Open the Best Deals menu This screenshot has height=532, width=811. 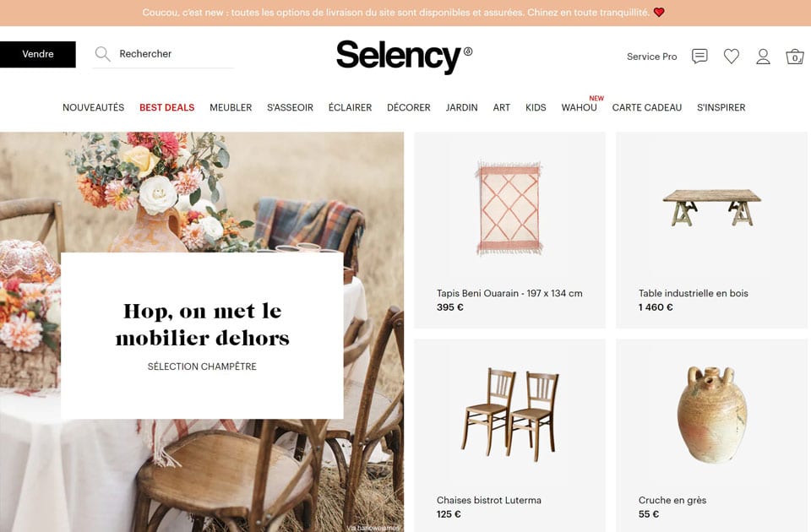(x=166, y=107)
